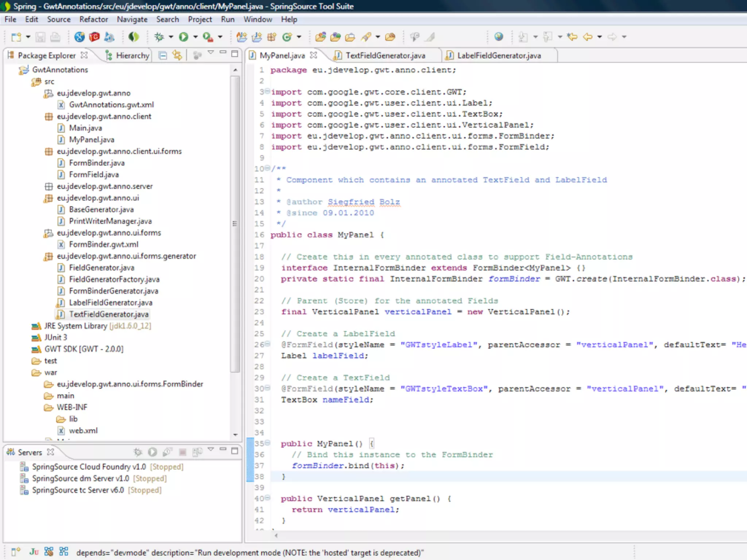Toggle Link with Editor in Package Explorer

(177, 55)
